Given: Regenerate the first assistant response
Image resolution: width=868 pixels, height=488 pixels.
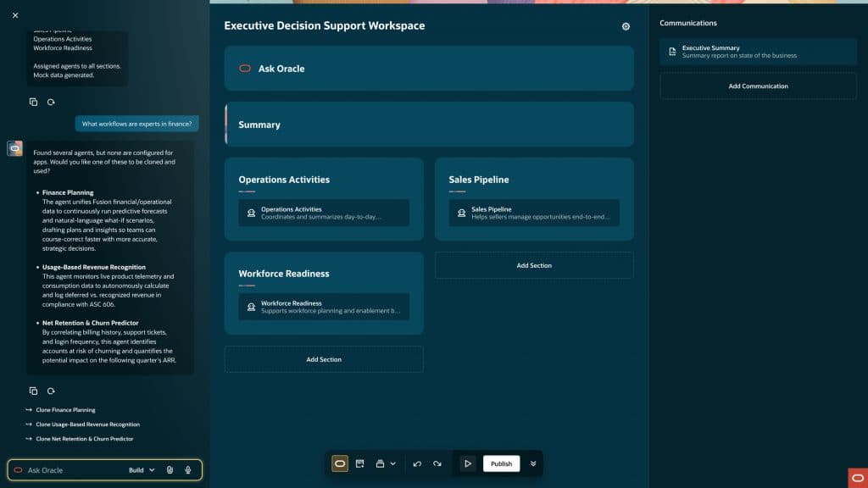Looking at the screenshot, I should point(51,102).
